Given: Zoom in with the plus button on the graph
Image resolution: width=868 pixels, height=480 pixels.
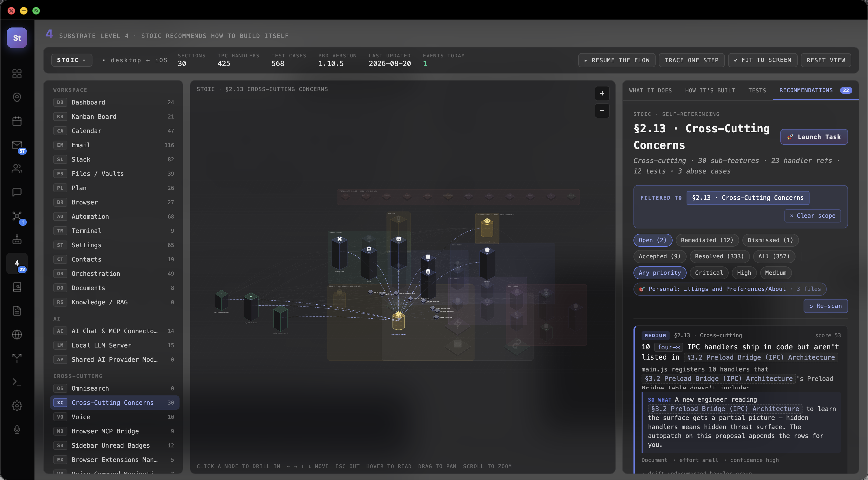Looking at the screenshot, I should 602,93.
